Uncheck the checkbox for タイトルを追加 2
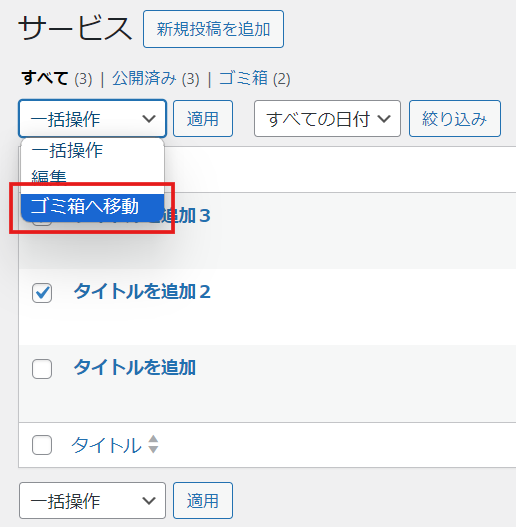 42,293
